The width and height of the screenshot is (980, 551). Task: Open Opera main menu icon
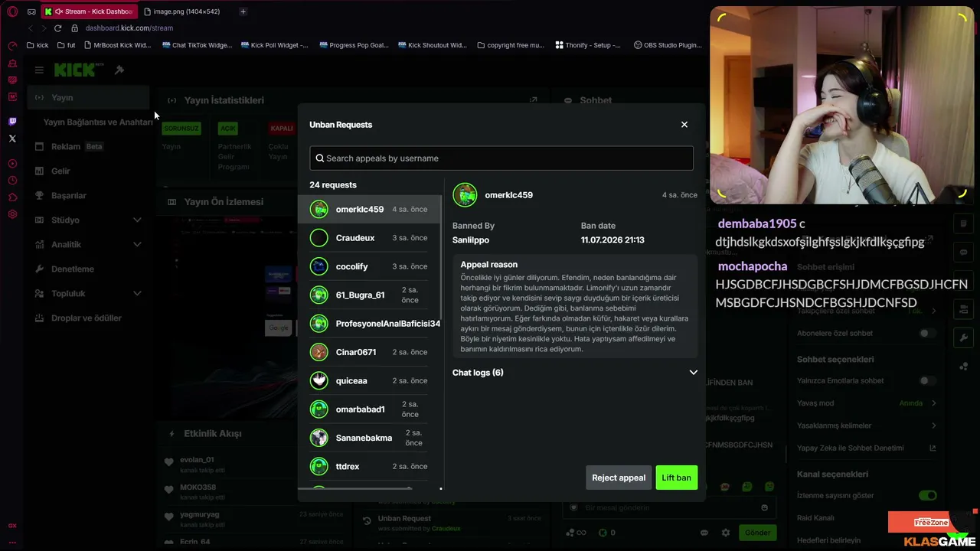12,11
